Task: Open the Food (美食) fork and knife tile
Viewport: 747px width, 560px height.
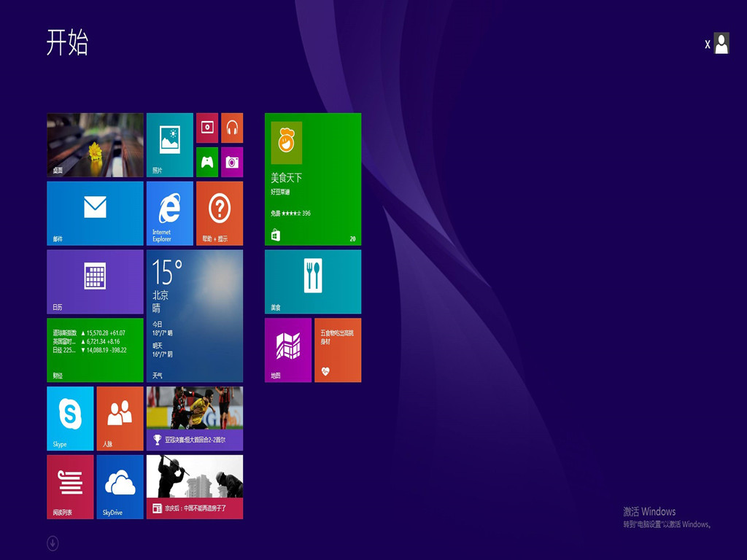Action: 312,281
